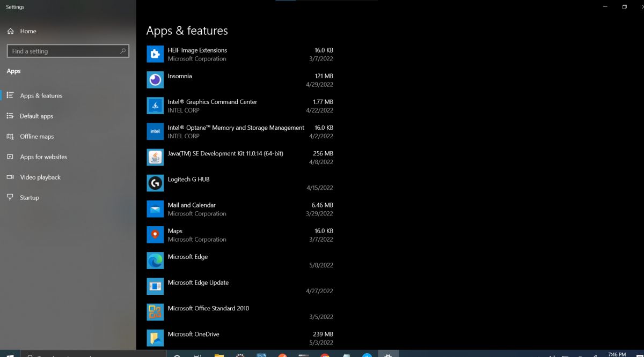Image resolution: width=644 pixels, height=357 pixels.
Task: Click the Microsoft Edge Update icon
Action: pos(155,286)
